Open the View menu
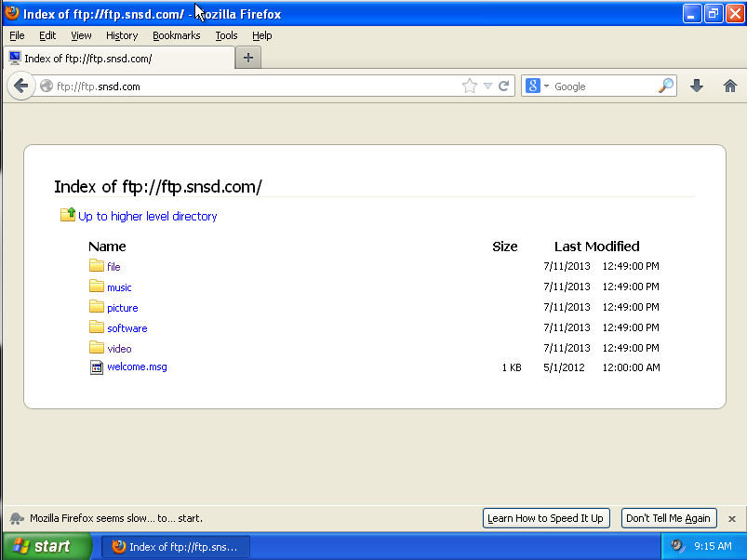The image size is (747, 560). click(81, 35)
